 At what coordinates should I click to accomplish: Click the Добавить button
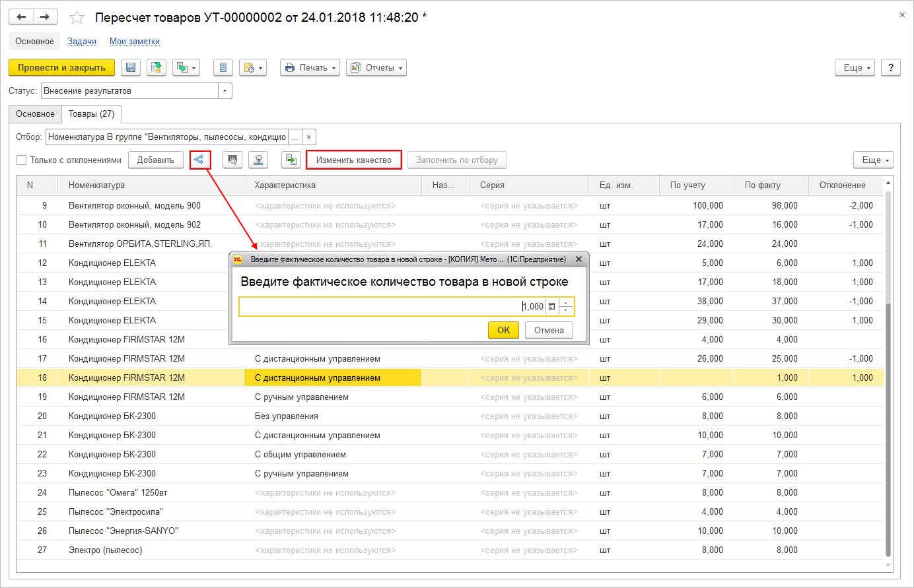point(156,160)
